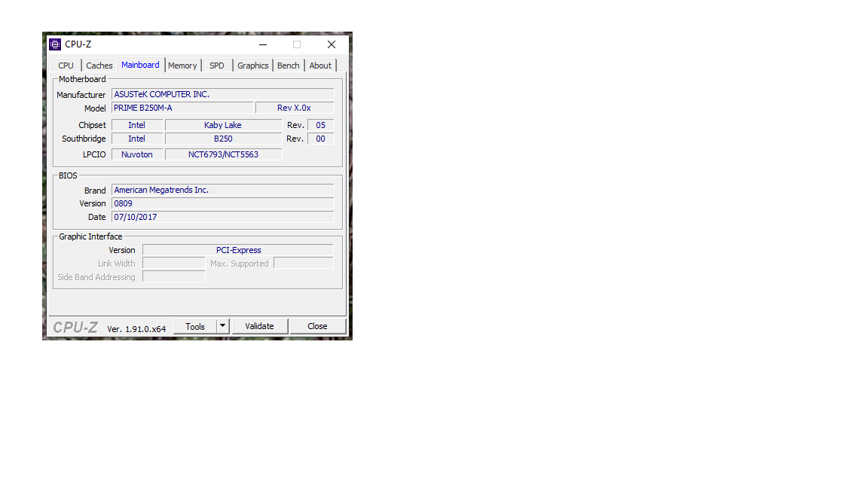The image size is (868, 488).
Task: Click the Chipset Intel vendor field
Action: [x=137, y=125]
